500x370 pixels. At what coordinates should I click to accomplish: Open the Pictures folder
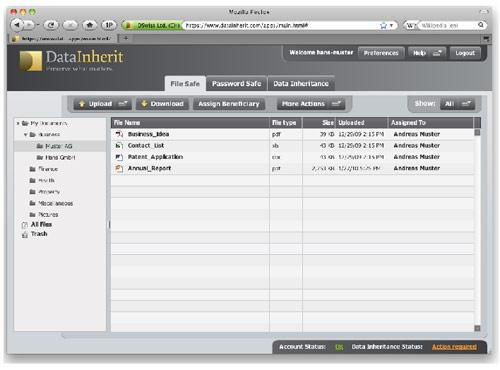(x=44, y=215)
